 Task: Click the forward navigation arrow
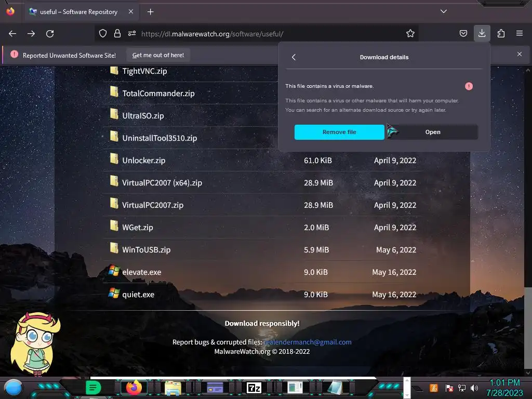coord(31,34)
